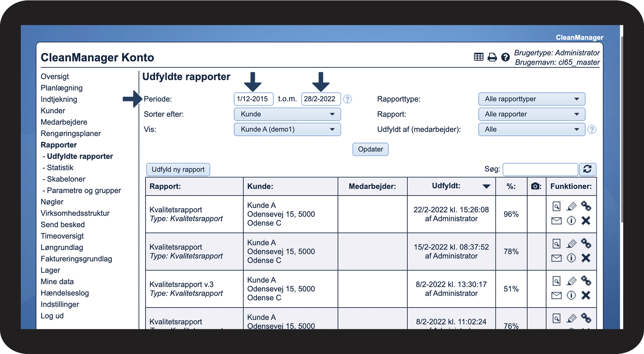Open the 'Kunde A (demo1)' Vis dropdown
The height and width of the screenshot is (354, 644).
tap(287, 129)
